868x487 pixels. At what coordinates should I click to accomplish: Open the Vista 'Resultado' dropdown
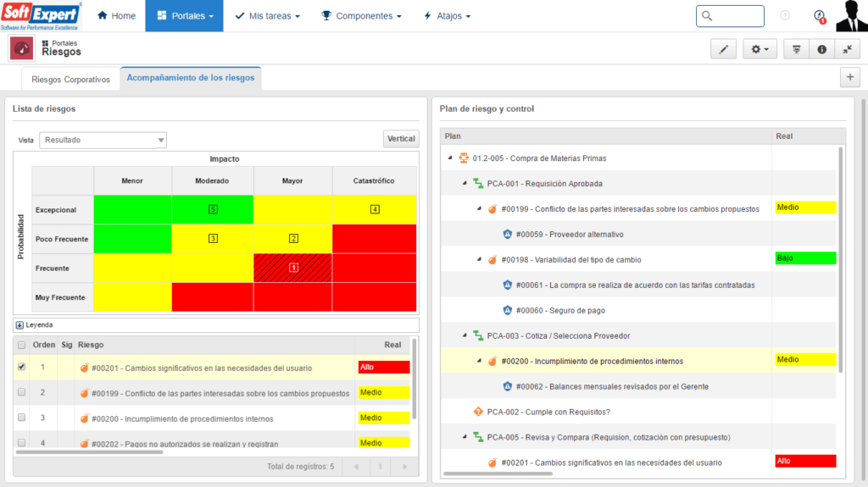click(103, 140)
